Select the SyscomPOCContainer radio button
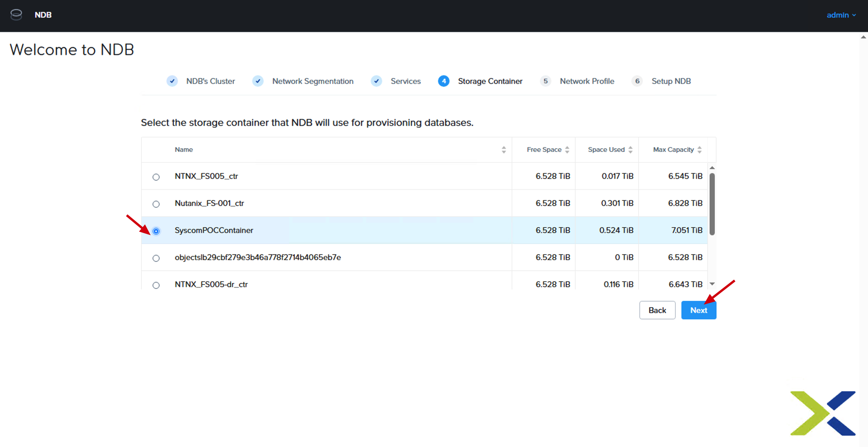This screenshot has width=868, height=447. point(156,231)
